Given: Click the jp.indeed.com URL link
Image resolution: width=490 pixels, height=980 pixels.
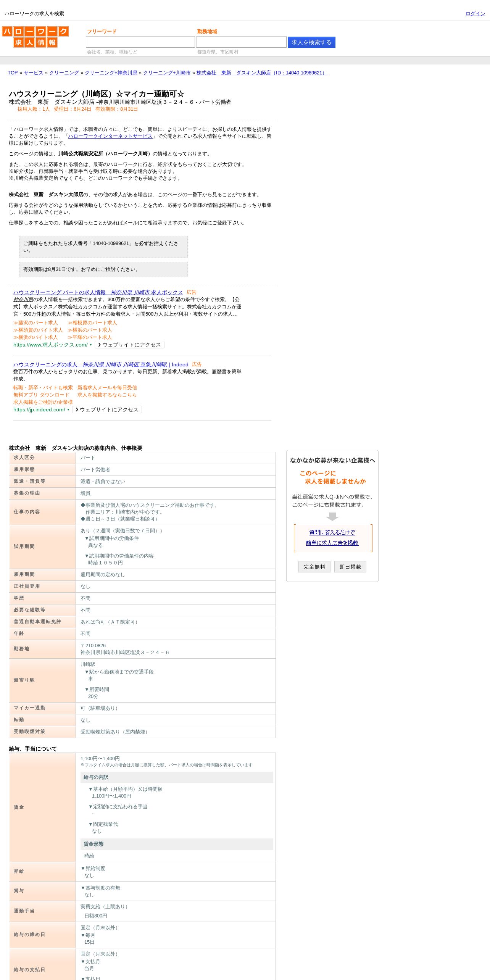Looking at the screenshot, I should click(39, 409).
